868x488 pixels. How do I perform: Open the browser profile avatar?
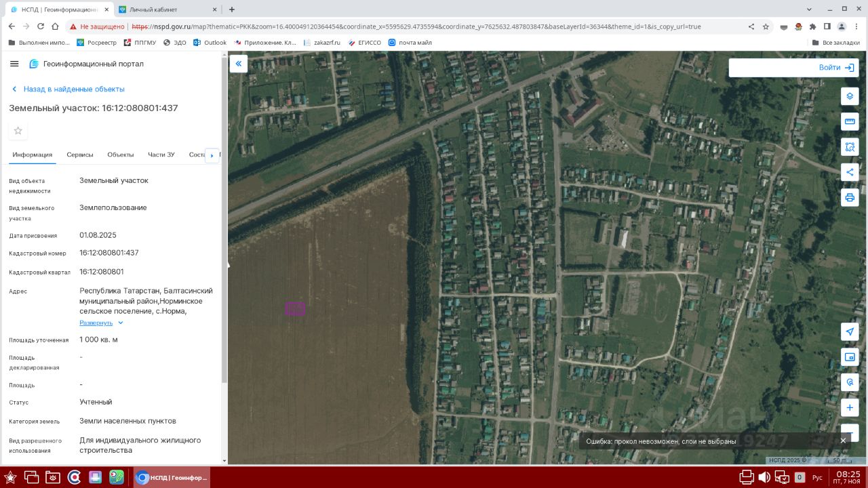(x=842, y=26)
